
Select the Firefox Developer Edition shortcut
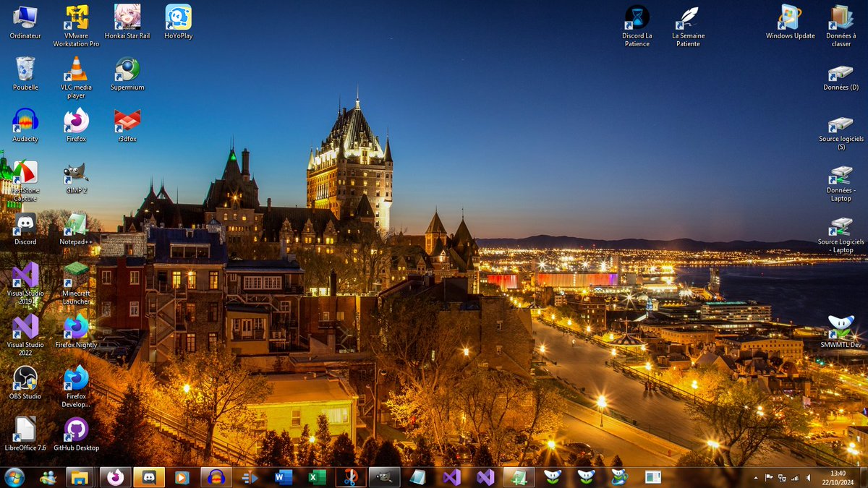[x=76, y=388]
